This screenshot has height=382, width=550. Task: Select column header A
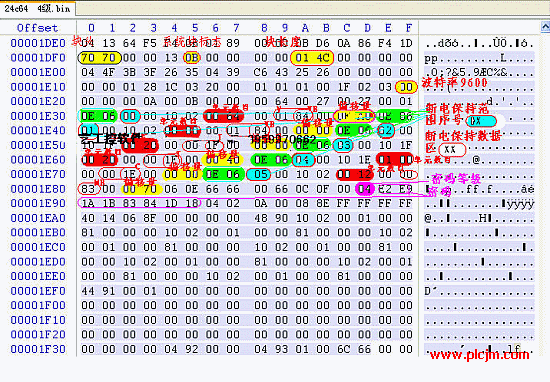(306, 28)
